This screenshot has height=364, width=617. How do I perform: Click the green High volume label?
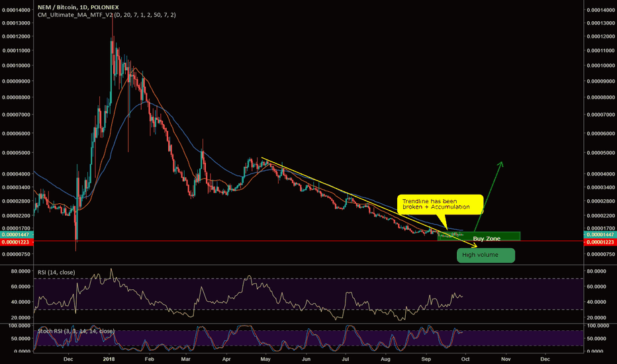(485, 255)
